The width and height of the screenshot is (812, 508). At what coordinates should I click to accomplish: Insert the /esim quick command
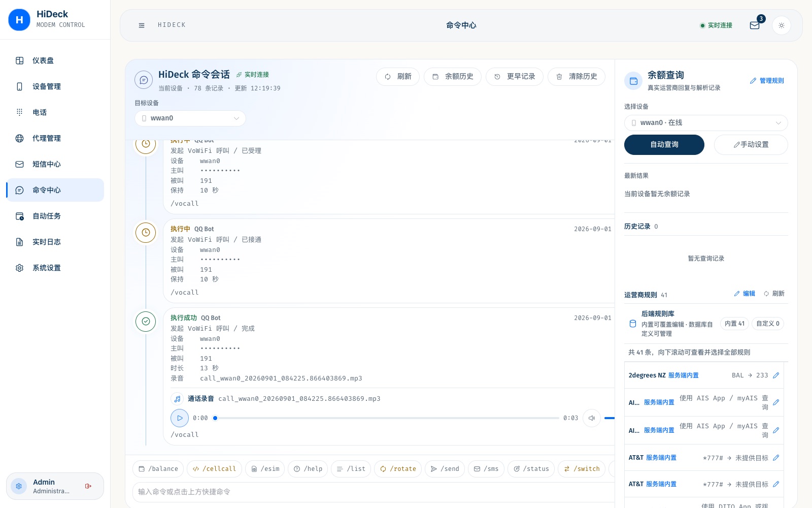point(265,469)
